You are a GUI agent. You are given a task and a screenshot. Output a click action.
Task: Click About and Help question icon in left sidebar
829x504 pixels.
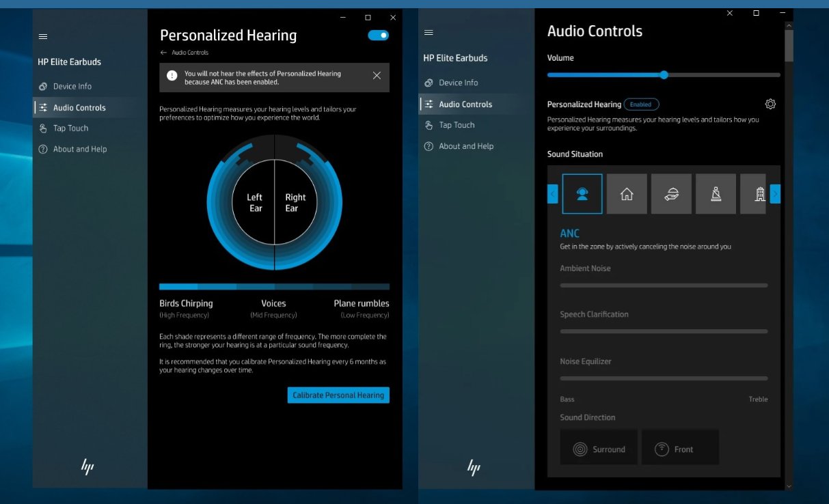(x=43, y=149)
